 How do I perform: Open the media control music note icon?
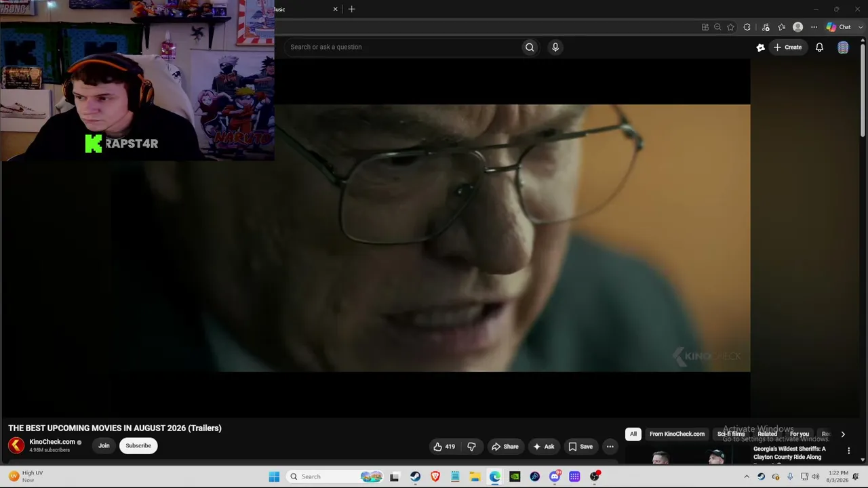click(766, 27)
